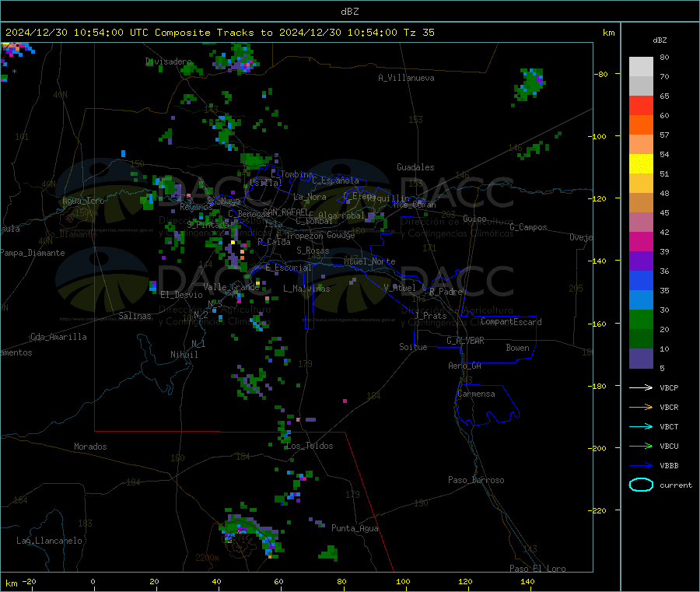Click the cyan 'current' ellipse in the legend
Image resolution: width=700 pixels, height=592 pixels.
[641, 485]
